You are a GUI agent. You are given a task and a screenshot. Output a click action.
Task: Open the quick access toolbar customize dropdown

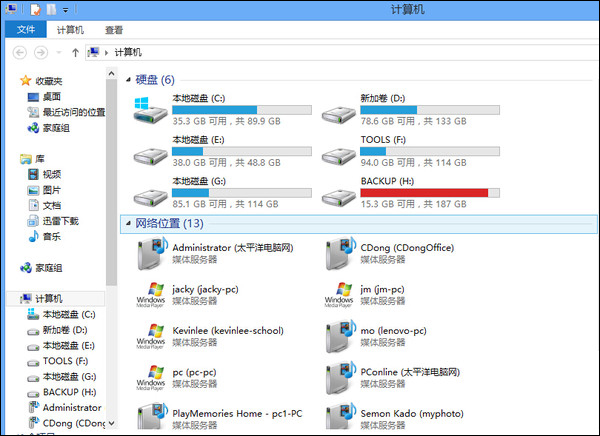click(66, 10)
